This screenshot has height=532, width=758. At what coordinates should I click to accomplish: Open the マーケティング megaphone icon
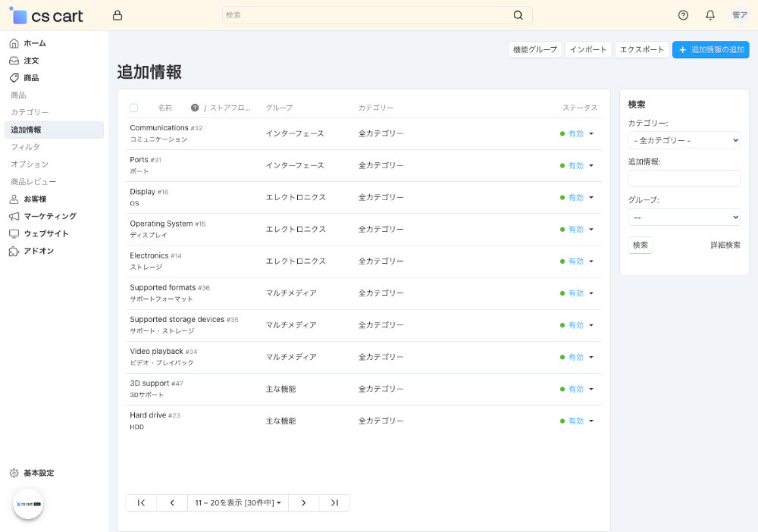(14, 216)
